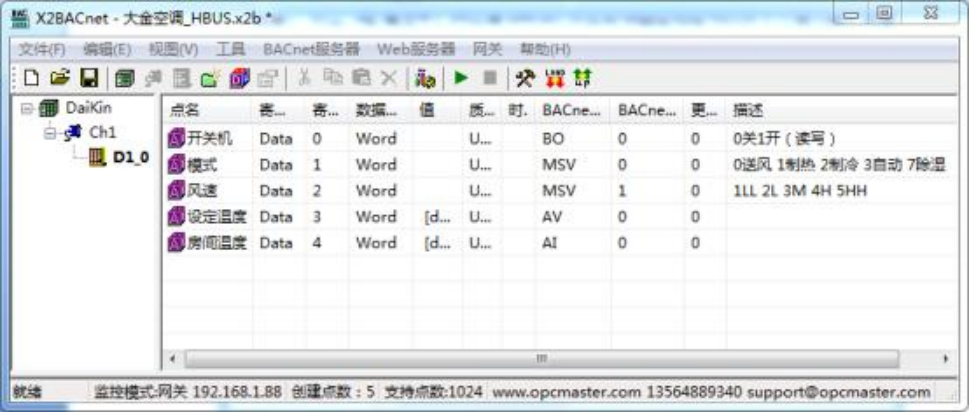Sort by first BACne... column header

pyautogui.click(x=573, y=111)
